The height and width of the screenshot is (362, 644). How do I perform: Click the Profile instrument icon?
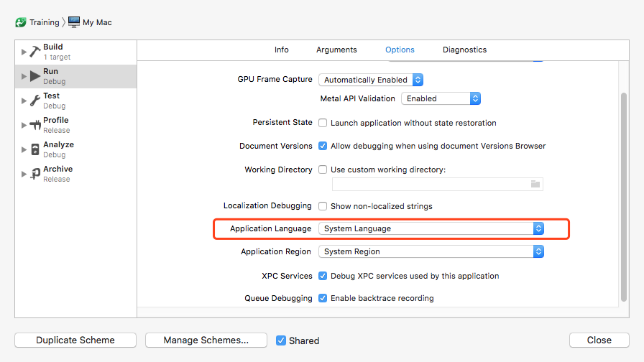[x=35, y=125]
